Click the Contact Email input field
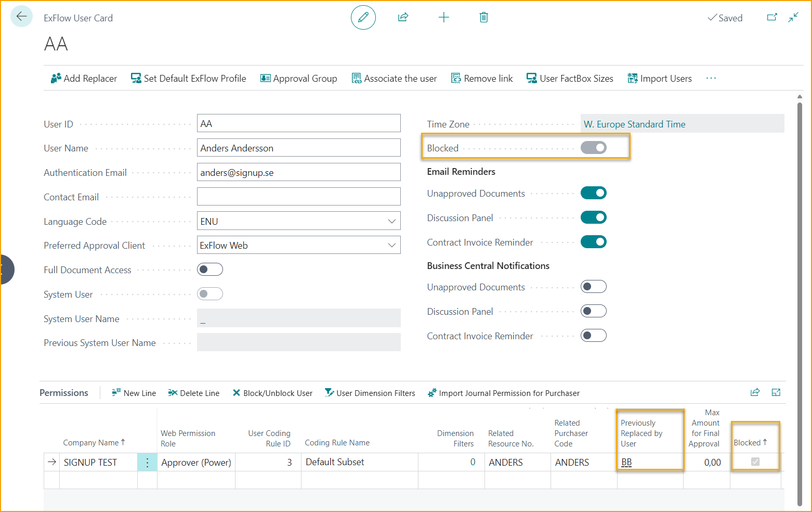 [298, 197]
